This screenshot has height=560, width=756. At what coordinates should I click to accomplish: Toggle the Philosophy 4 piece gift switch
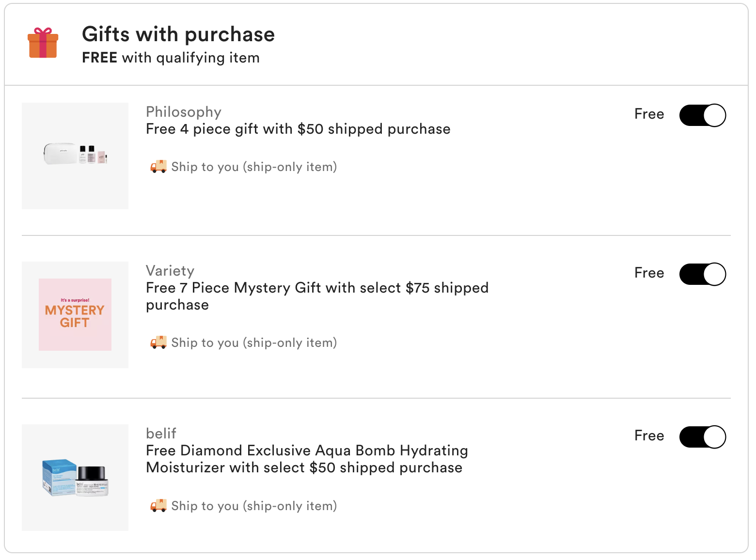(702, 115)
